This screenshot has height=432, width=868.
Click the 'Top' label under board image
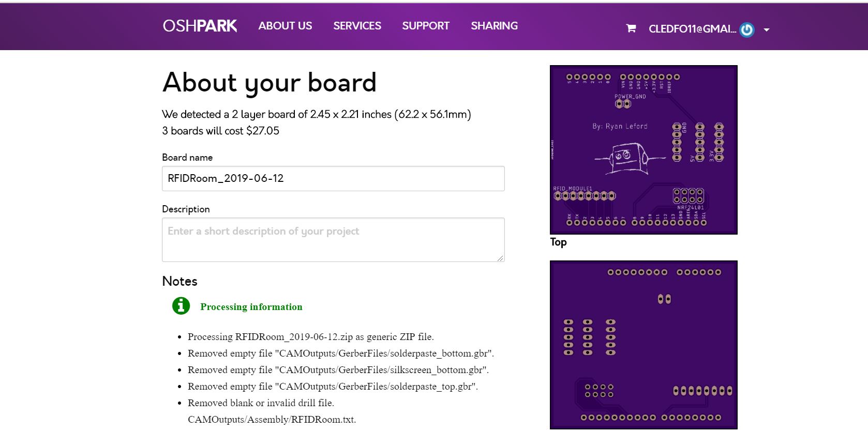pyautogui.click(x=558, y=242)
